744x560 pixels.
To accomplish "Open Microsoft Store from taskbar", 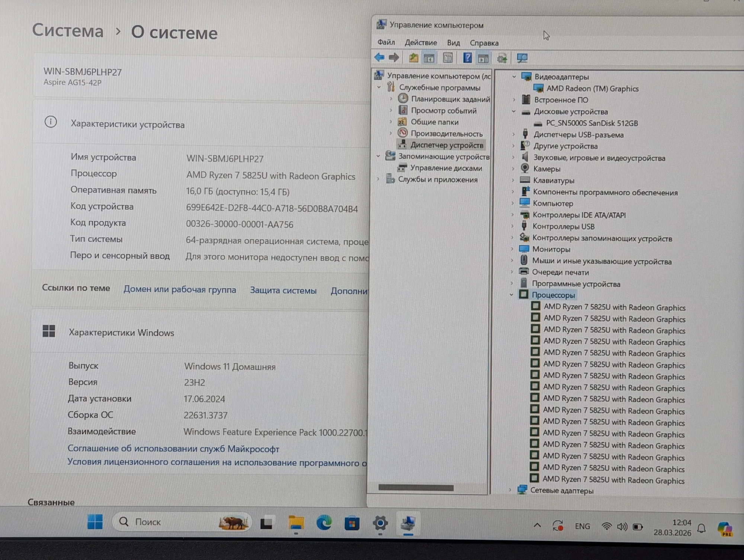I will click(x=352, y=524).
